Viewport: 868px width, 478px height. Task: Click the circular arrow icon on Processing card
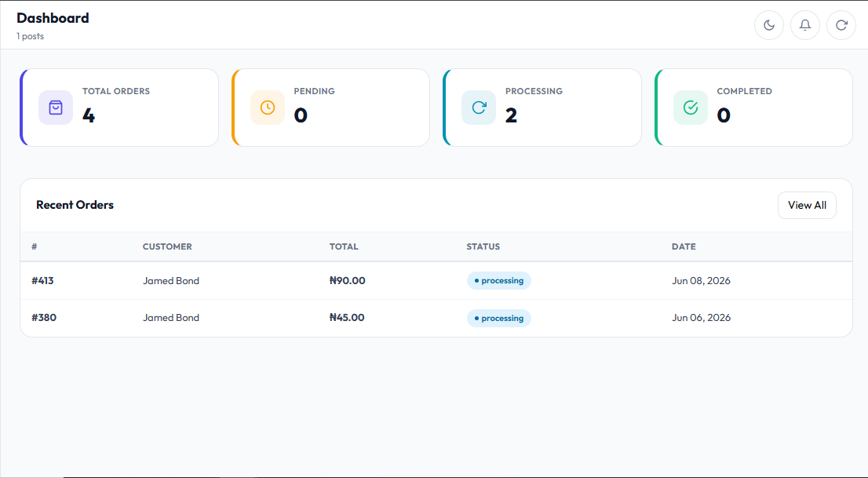pos(479,108)
